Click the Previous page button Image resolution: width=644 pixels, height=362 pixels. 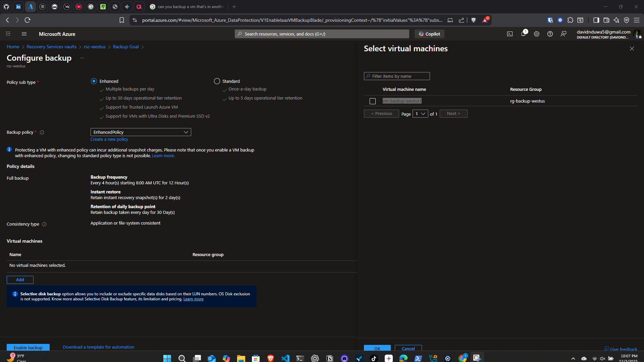pyautogui.click(x=381, y=114)
